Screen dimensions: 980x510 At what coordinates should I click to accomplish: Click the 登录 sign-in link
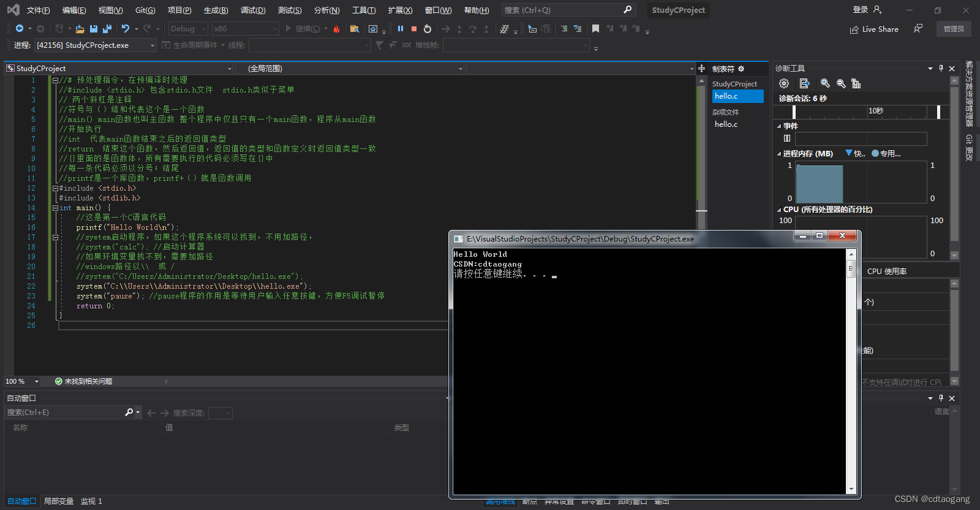pos(861,10)
